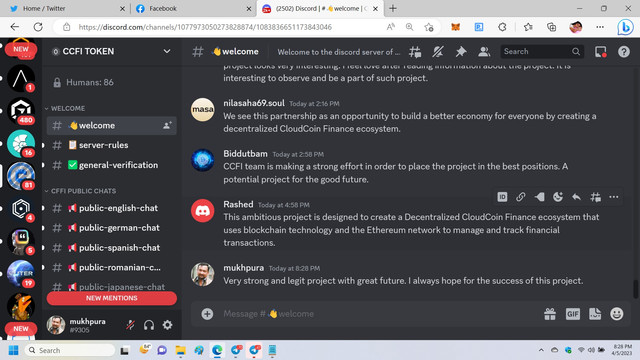Click the Windows taskbar Search box
Screen dimensions: 640x360
pos(70,350)
